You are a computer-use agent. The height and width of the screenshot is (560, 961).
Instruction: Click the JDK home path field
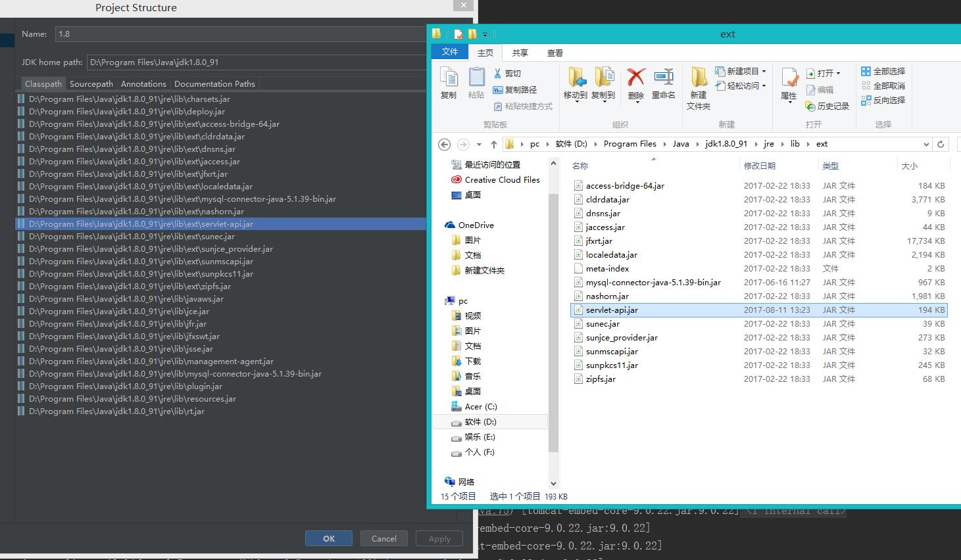tap(257, 62)
